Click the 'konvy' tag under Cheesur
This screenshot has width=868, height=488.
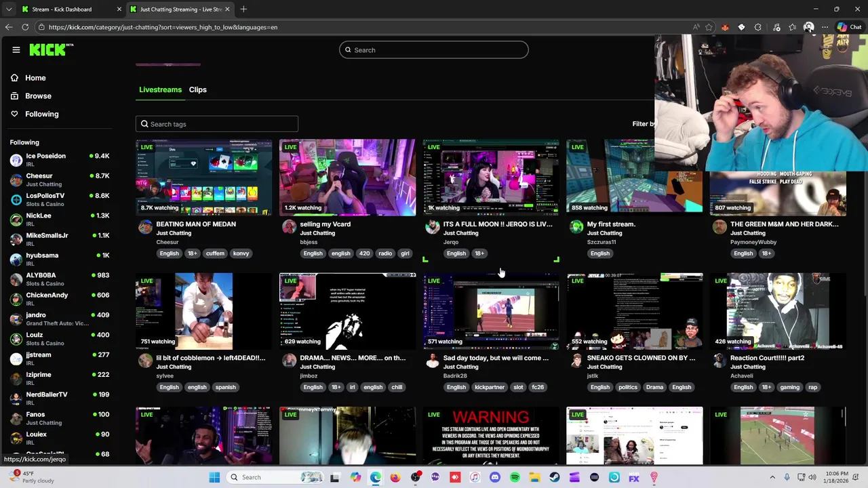tap(241, 253)
